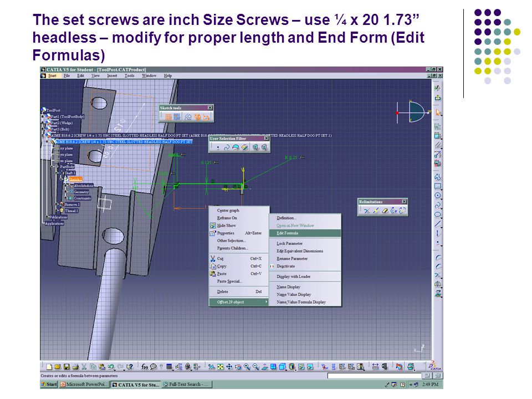Screen dimensions: 532x399
Task: Expand the Remove.1 tree node
Action: coord(57,204)
